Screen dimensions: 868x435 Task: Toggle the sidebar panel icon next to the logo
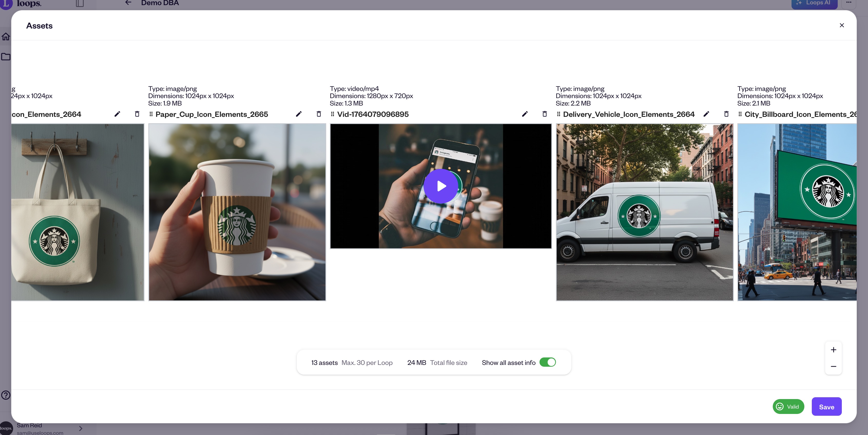pos(80,4)
